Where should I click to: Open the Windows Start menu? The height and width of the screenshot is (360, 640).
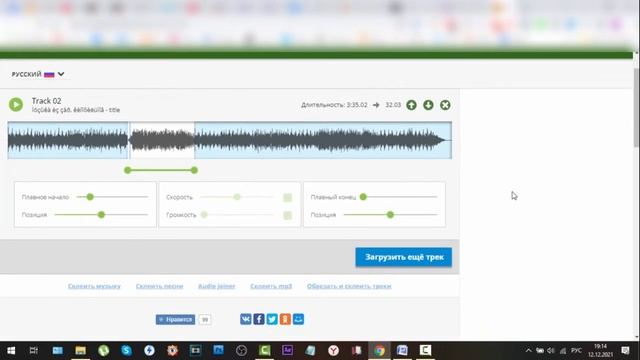(11, 350)
